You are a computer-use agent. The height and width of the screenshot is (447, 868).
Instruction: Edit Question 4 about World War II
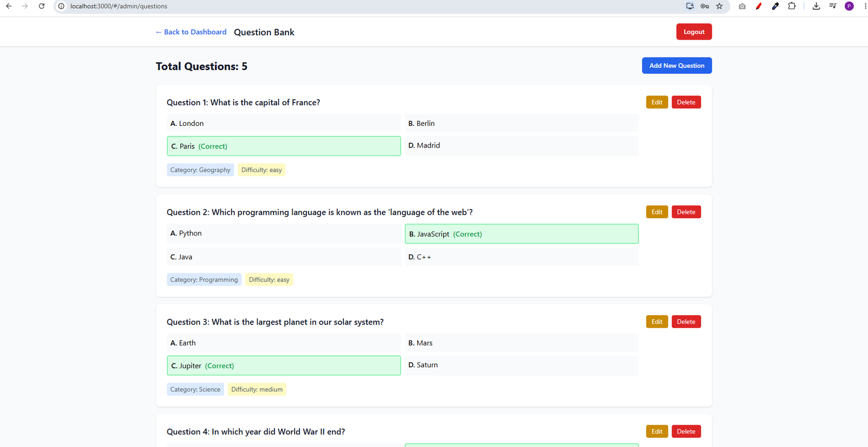coord(657,431)
